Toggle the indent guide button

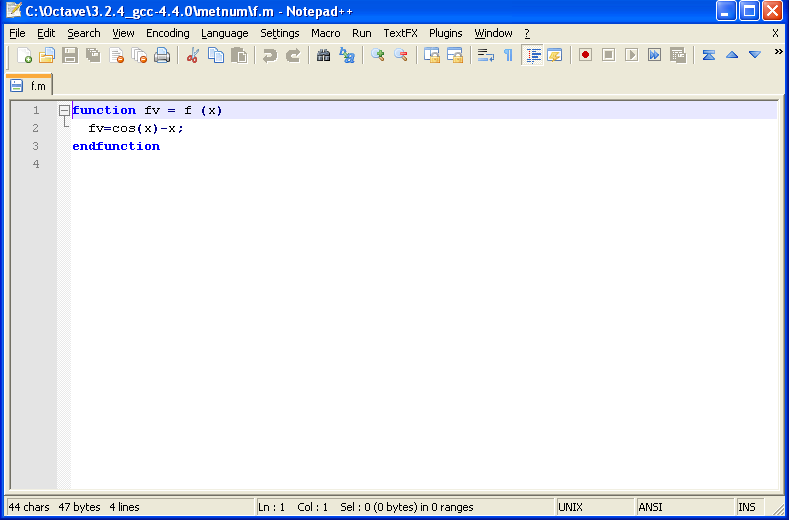[x=533, y=55]
